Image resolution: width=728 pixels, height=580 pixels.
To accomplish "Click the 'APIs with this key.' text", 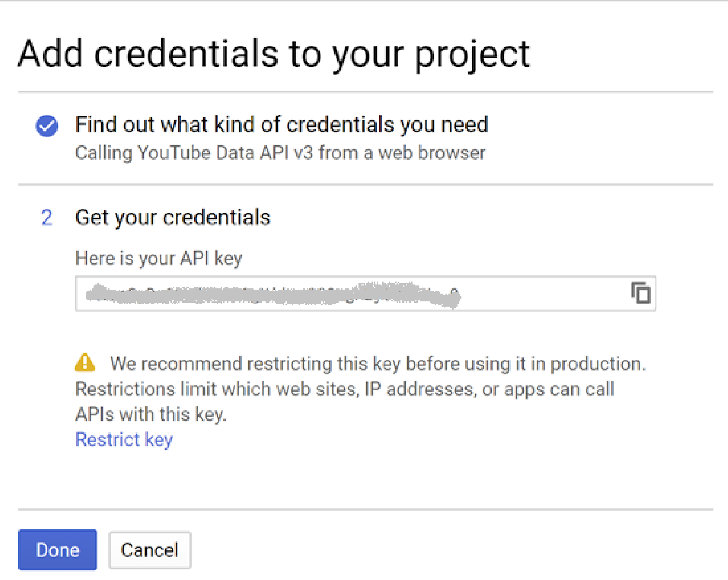I will click(x=151, y=415).
